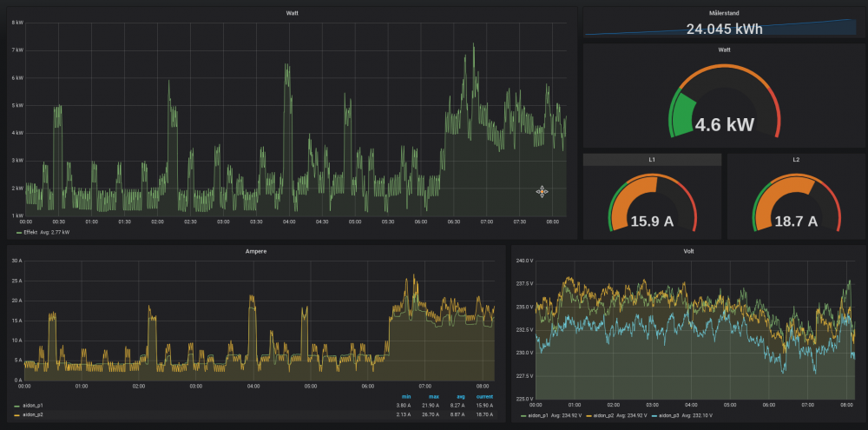Sort Ampere legend by current column

[484, 397]
